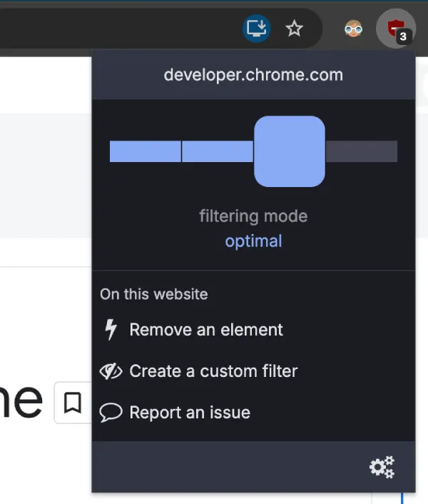Set filtering mode to first slider segment
The width and height of the screenshot is (428, 504).
145,151
